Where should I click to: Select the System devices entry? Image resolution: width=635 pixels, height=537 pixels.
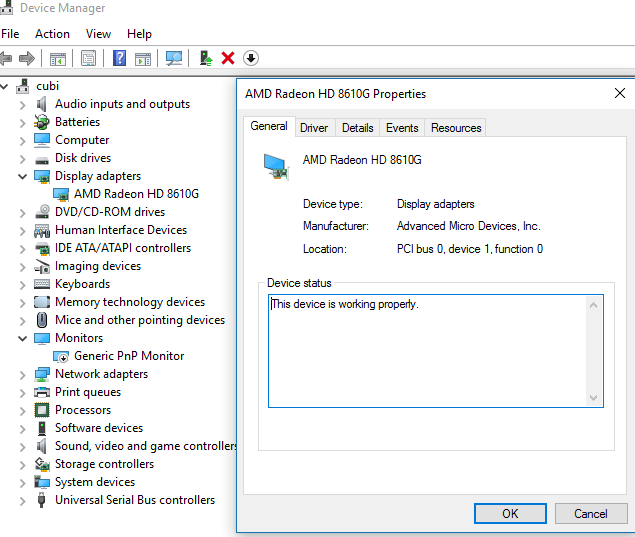pos(95,482)
